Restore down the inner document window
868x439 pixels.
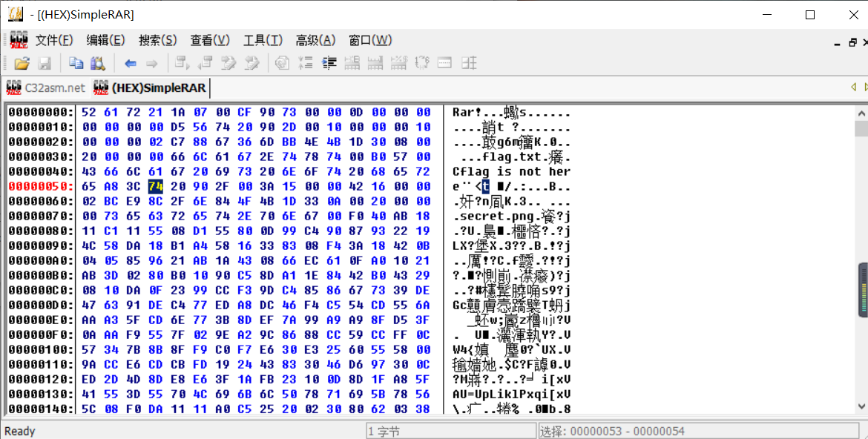852,42
